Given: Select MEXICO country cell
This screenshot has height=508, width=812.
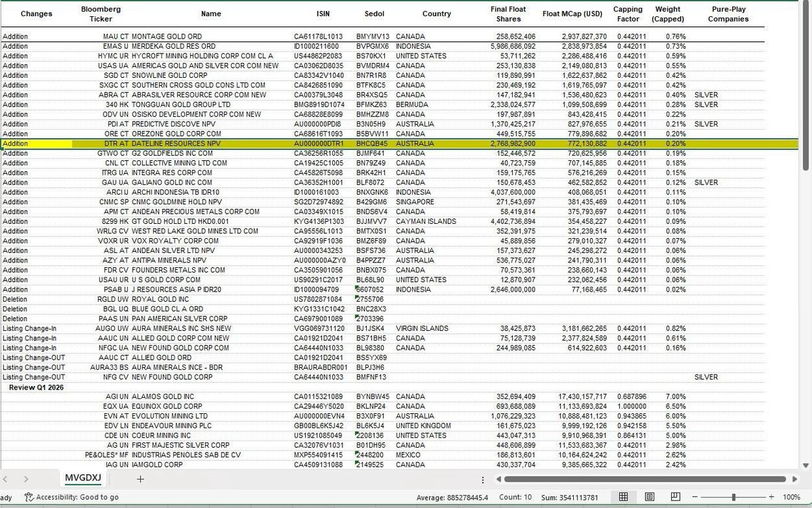Looking at the screenshot, I should 410,455.
